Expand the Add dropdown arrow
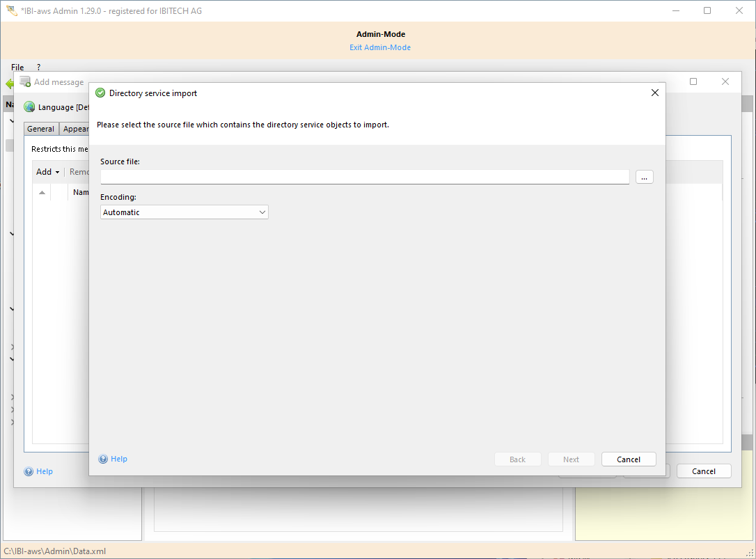This screenshot has width=756, height=559. (x=57, y=172)
